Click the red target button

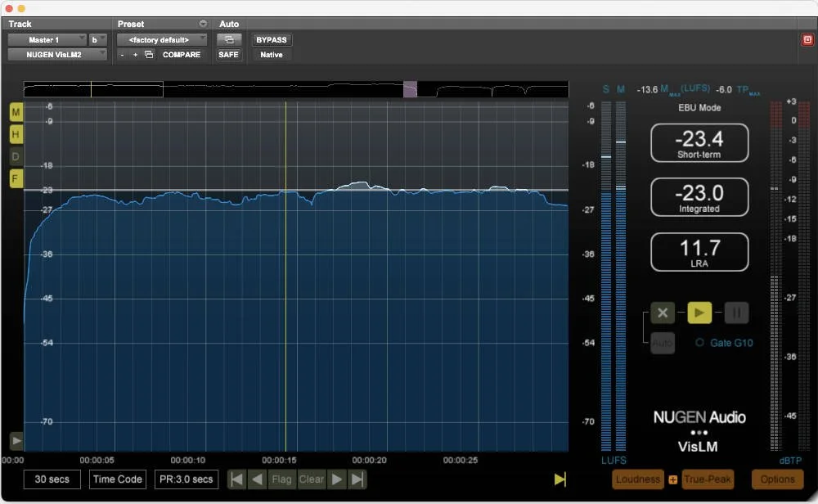coord(807,39)
